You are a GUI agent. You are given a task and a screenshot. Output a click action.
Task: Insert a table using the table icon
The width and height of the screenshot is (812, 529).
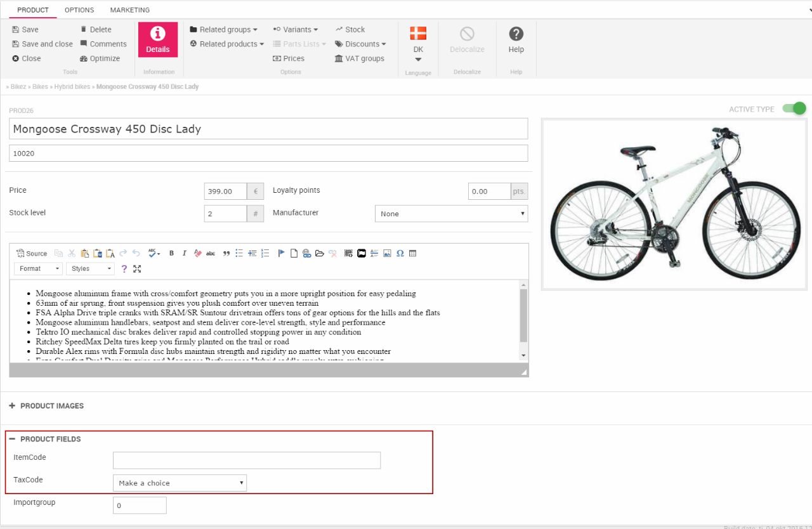tap(412, 253)
